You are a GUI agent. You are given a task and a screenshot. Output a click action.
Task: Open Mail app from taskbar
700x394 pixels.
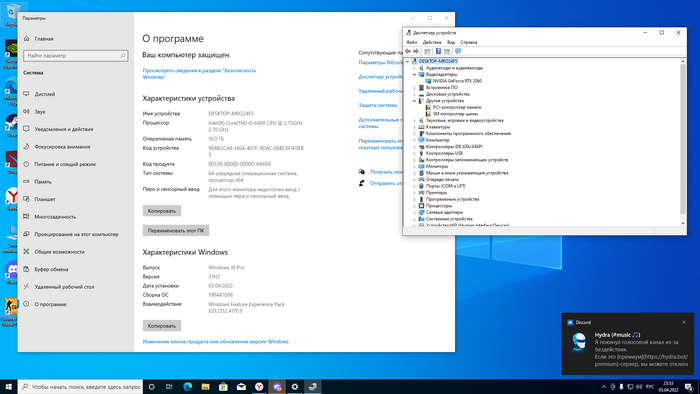(241, 387)
